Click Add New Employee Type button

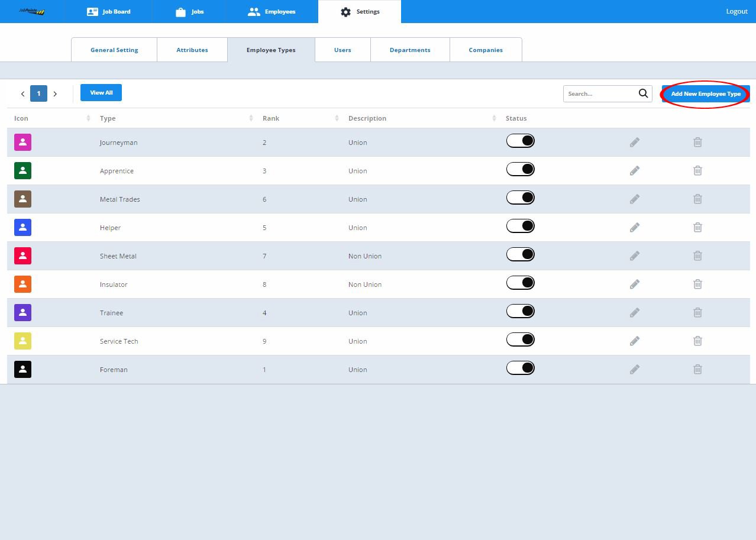[x=706, y=93]
